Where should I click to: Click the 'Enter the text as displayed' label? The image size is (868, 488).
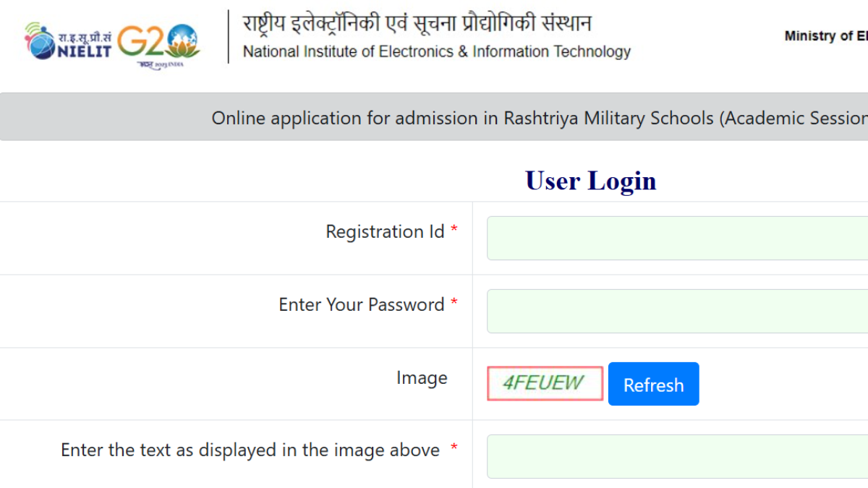(x=250, y=450)
